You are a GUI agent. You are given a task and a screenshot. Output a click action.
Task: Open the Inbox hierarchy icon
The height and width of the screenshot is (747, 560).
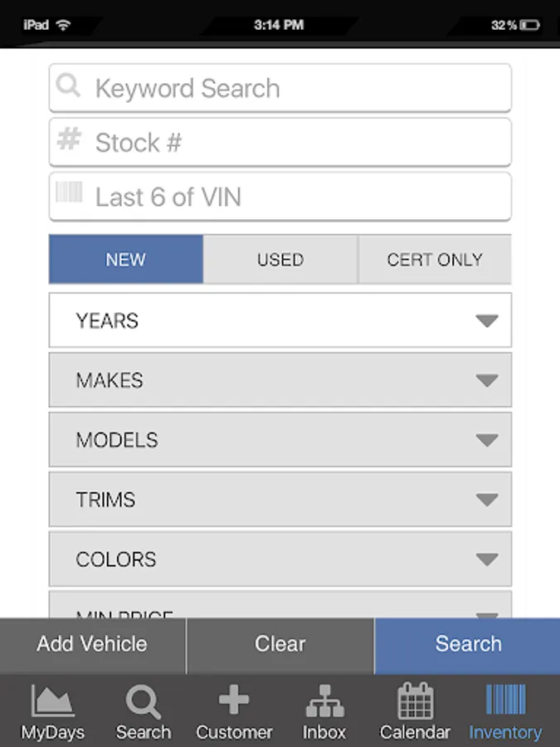coord(324,702)
